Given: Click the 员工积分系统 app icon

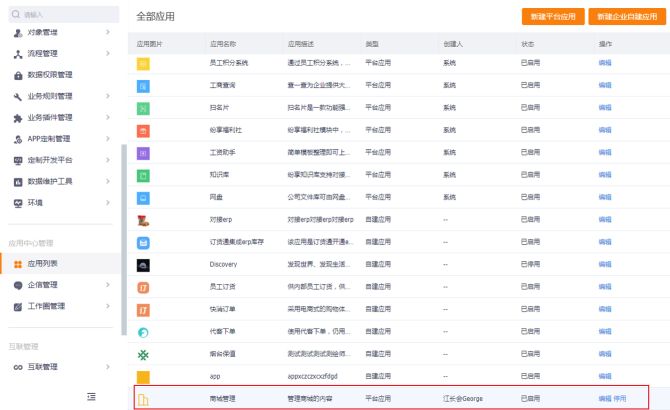Looking at the screenshot, I should 143,63.
